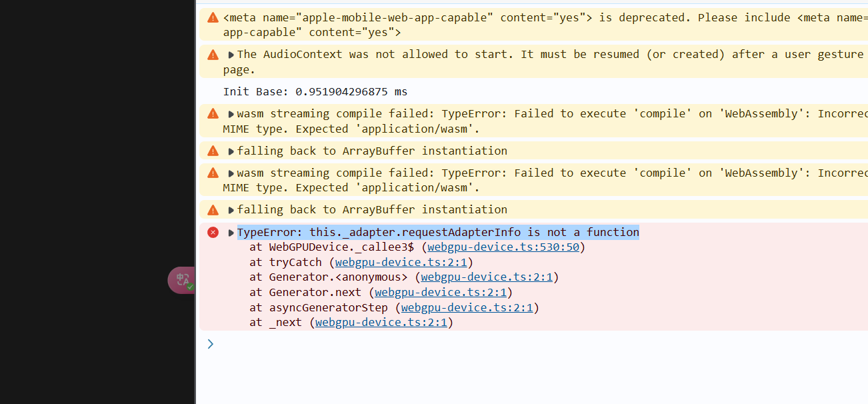Expand the first falling back to ArrayBuffer message

click(x=231, y=151)
